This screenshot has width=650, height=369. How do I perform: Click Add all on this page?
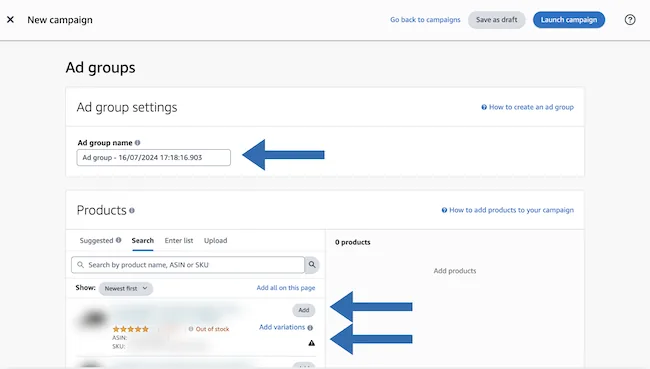[286, 288]
